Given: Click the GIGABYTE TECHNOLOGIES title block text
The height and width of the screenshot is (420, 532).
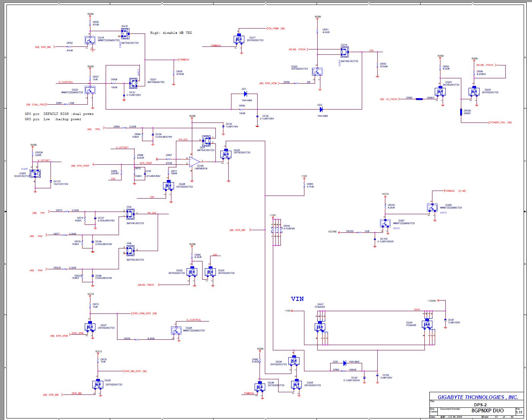Looking at the screenshot, I should click(478, 397).
